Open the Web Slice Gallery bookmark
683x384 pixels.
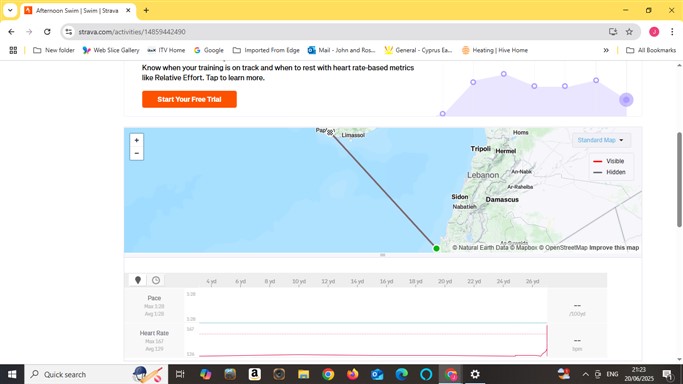tap(111, 51)
